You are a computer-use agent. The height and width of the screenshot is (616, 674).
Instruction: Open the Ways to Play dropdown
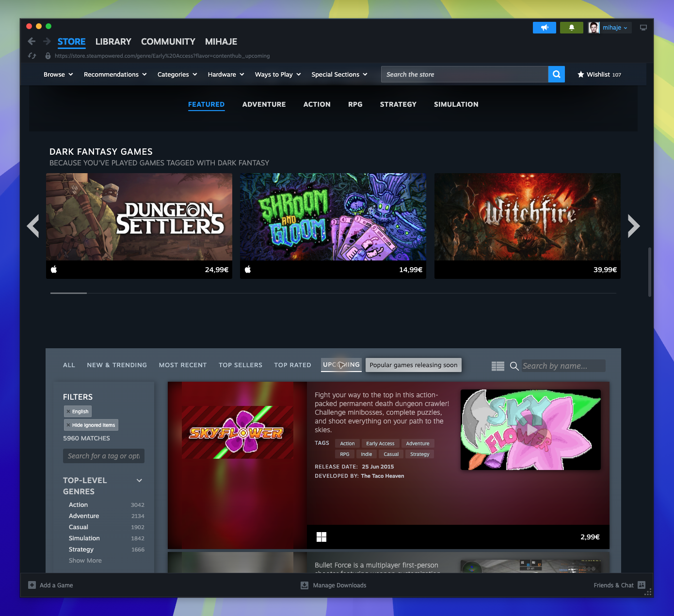coord(278,74)
